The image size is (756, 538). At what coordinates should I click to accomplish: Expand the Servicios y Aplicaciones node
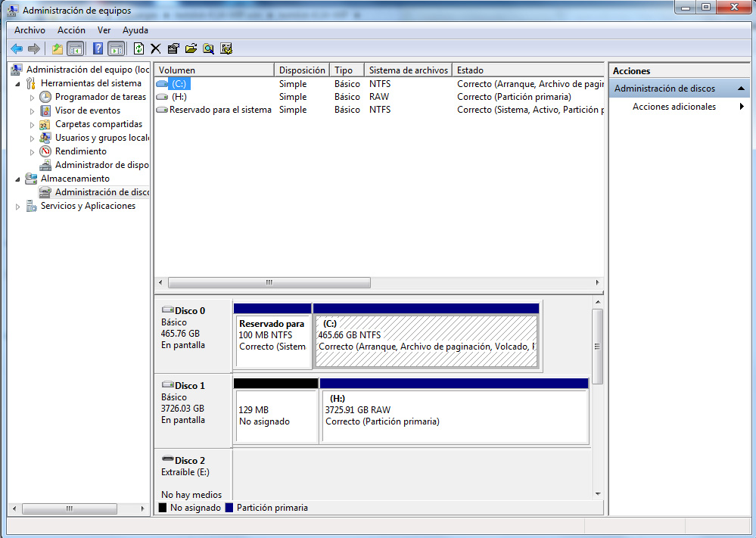coord(18,207)
